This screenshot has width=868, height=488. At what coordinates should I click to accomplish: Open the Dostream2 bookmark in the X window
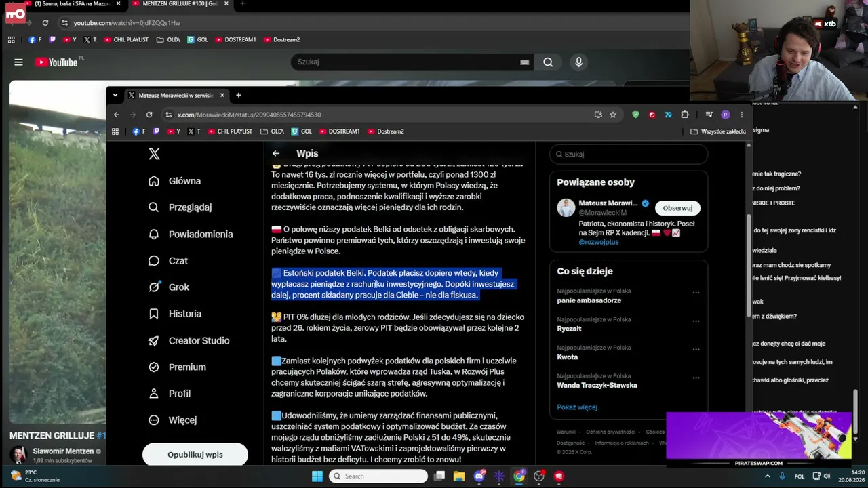point(386,131)
